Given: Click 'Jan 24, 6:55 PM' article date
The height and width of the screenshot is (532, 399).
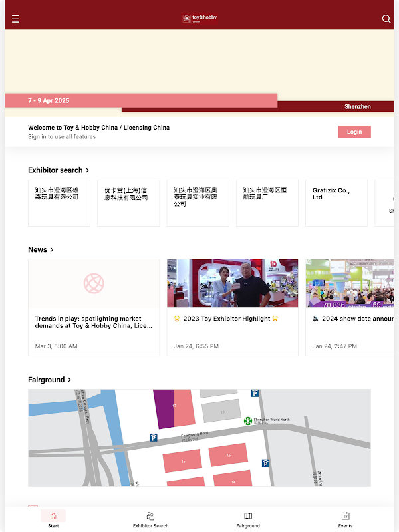Looking at the screenshot, I should [x=196, y=346].
